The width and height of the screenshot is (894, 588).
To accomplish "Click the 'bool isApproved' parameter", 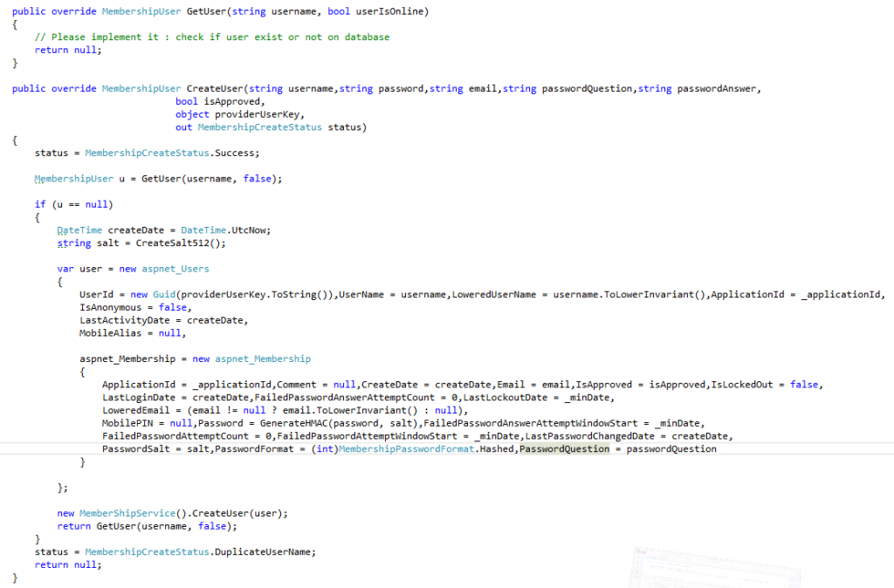I will coord(211,101).
